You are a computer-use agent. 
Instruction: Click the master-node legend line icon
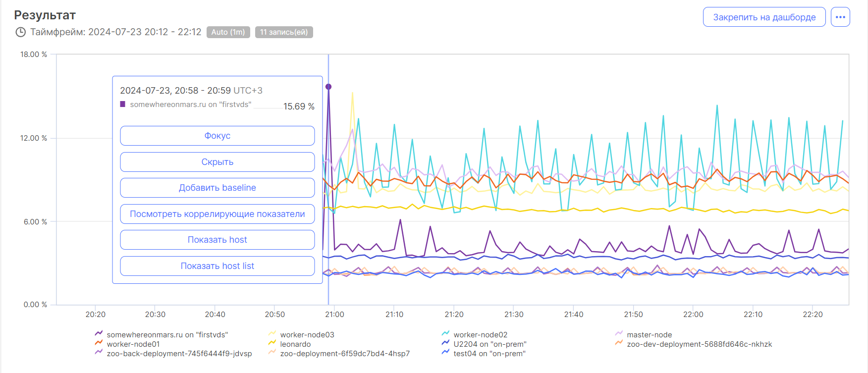(x=619, y=334)
